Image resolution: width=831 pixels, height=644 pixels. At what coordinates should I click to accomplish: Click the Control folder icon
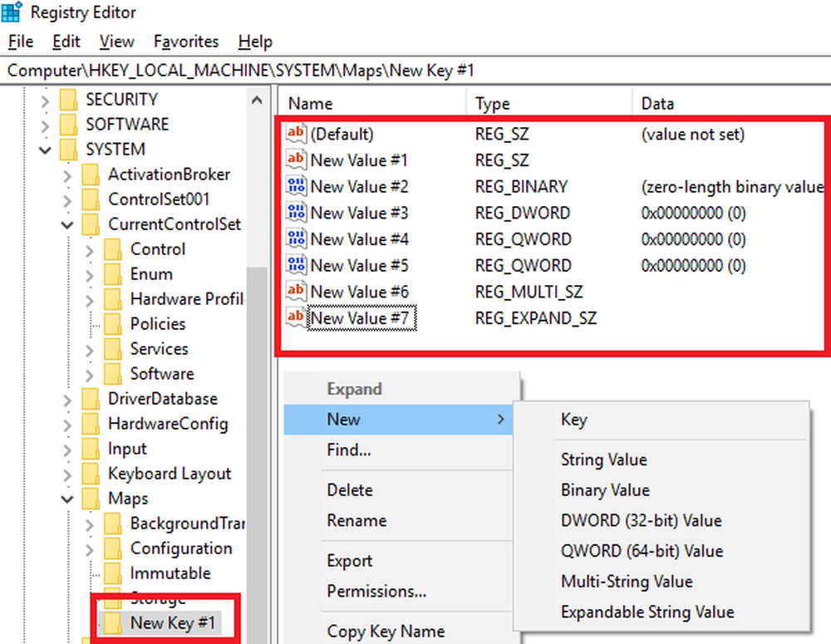(113, 248)
